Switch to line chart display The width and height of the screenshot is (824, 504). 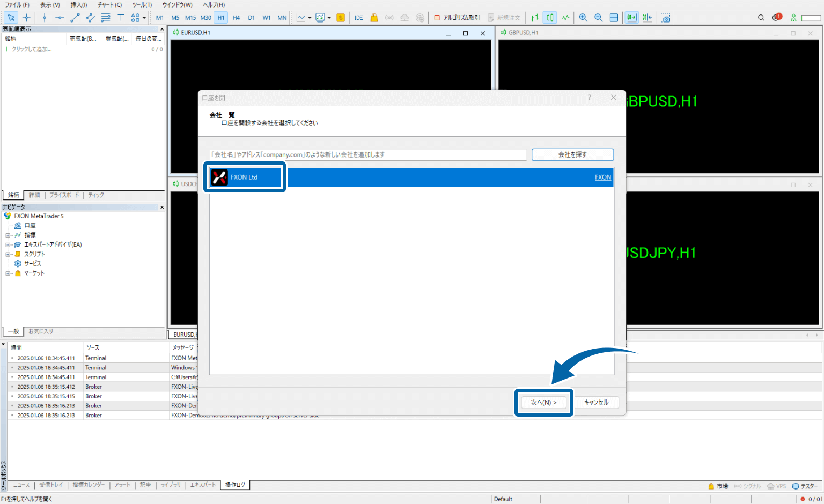(565, 18)
